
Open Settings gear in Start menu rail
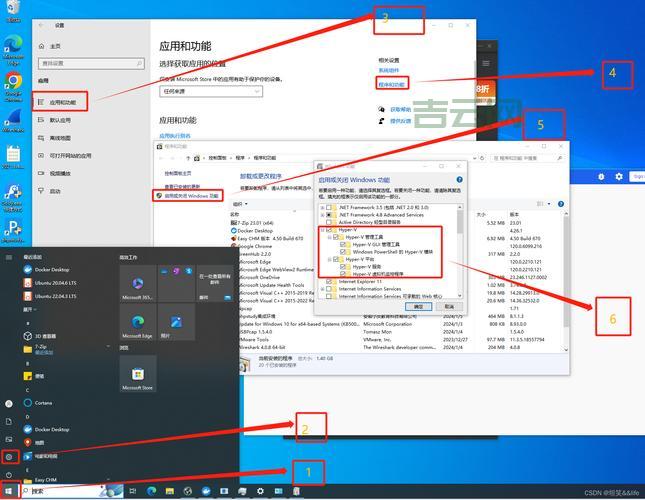click(x=9, y=456)
